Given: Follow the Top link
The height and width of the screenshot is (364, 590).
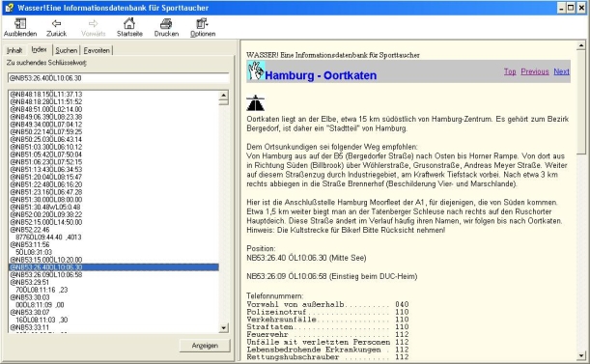Looking at the screenshot, I should [510, 71].
